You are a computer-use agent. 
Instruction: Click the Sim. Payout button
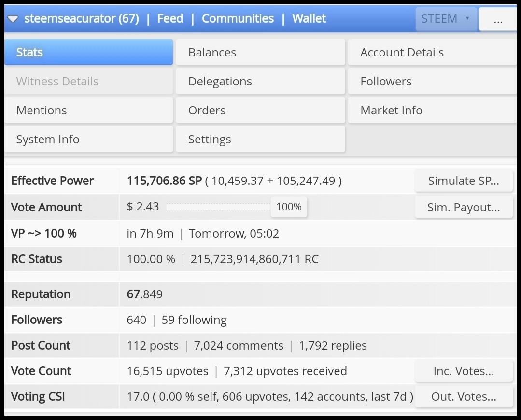point(464,207)
